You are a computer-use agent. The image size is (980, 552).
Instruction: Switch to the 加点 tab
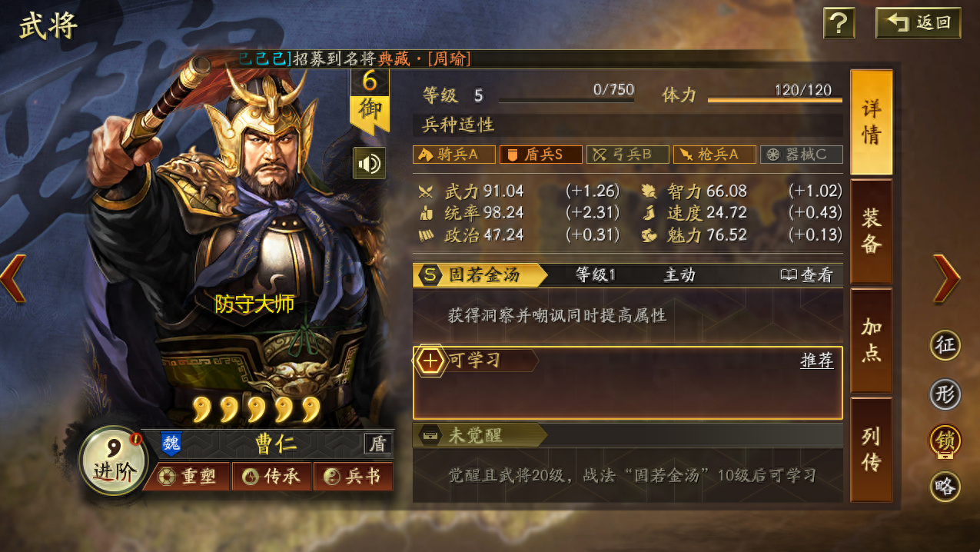pyautogui.click(x=871, y=341)
